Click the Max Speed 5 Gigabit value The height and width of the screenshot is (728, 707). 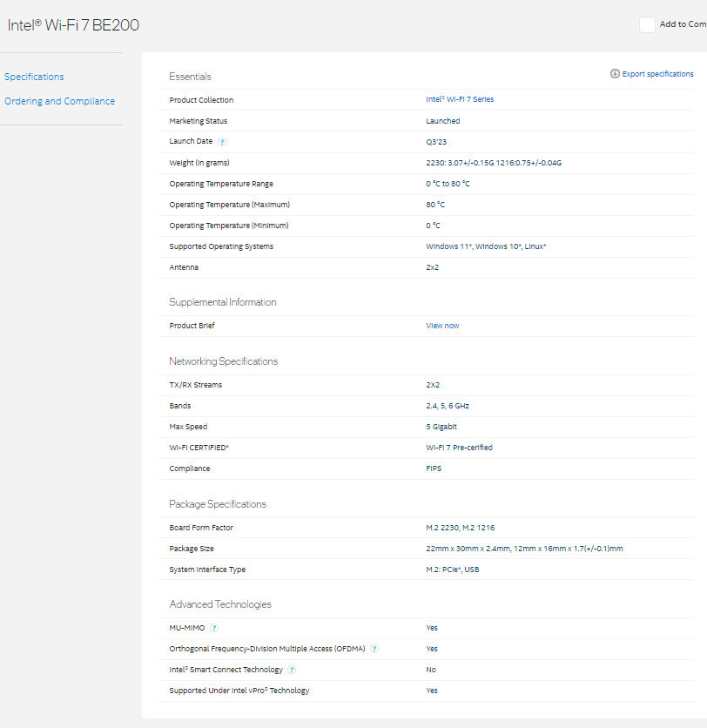(x=441, y=427)
